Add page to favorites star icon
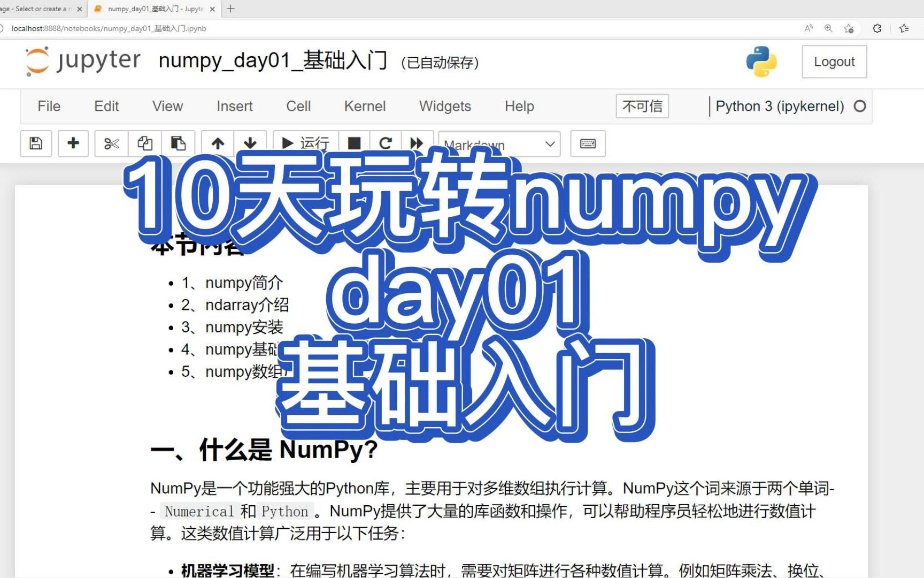The image size is (924, 578). [849, 28]
